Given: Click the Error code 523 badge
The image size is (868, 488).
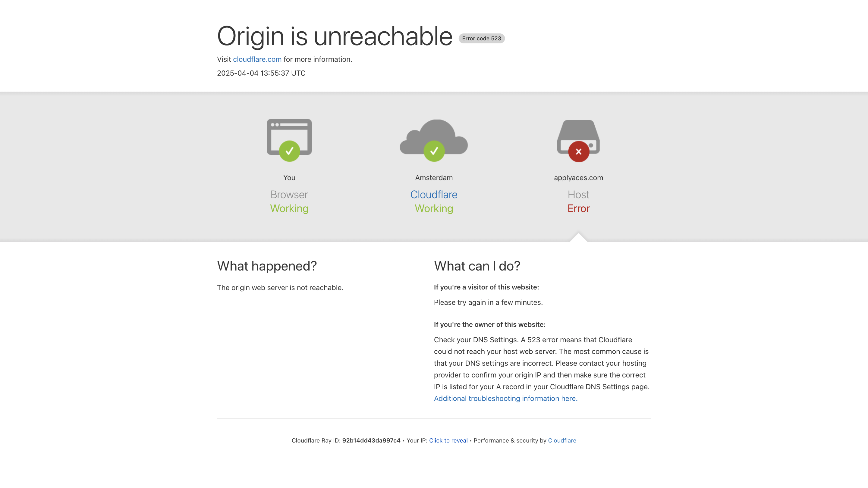Looking at the screenshot, I should (x=481, y=38).
